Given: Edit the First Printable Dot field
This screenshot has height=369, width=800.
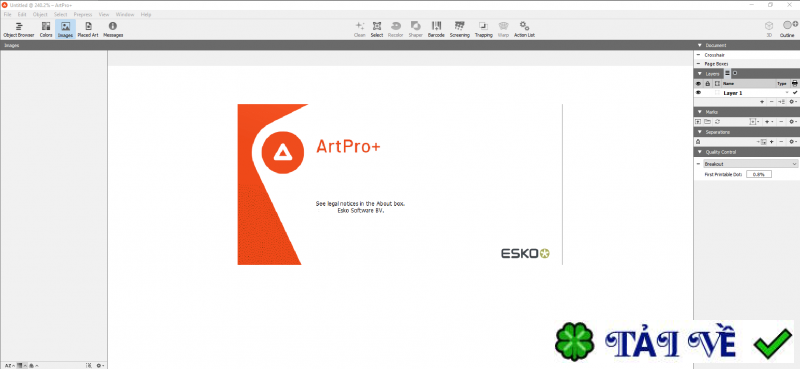Looking at the screenshot, I should click(x=759, y=174).
